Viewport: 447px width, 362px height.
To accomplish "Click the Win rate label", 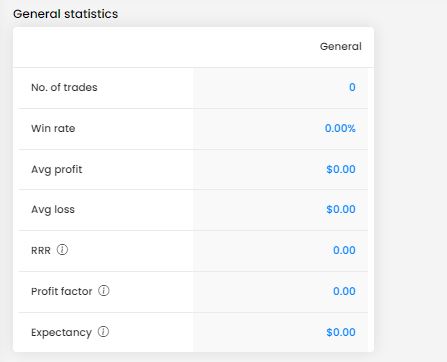I will click(x=53, y=128).
